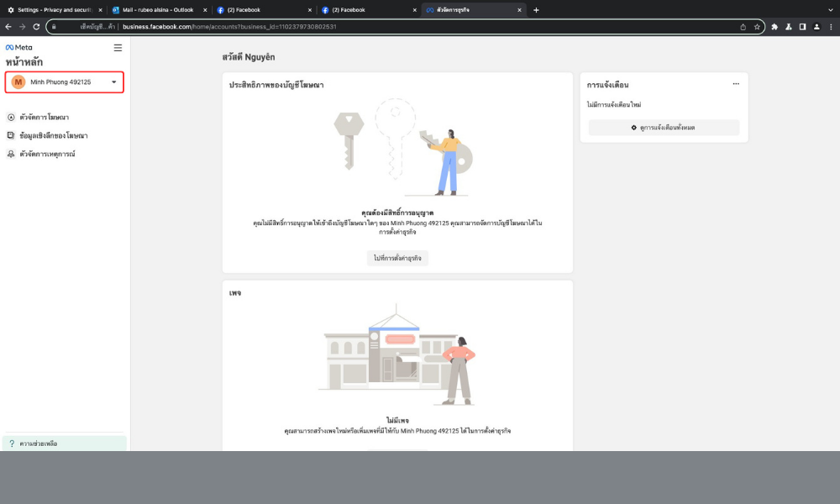Image resolution: width=840 pixels, height=504 pixels.
Task: Open a new browser tab
Action: click(x=536, y=10)
